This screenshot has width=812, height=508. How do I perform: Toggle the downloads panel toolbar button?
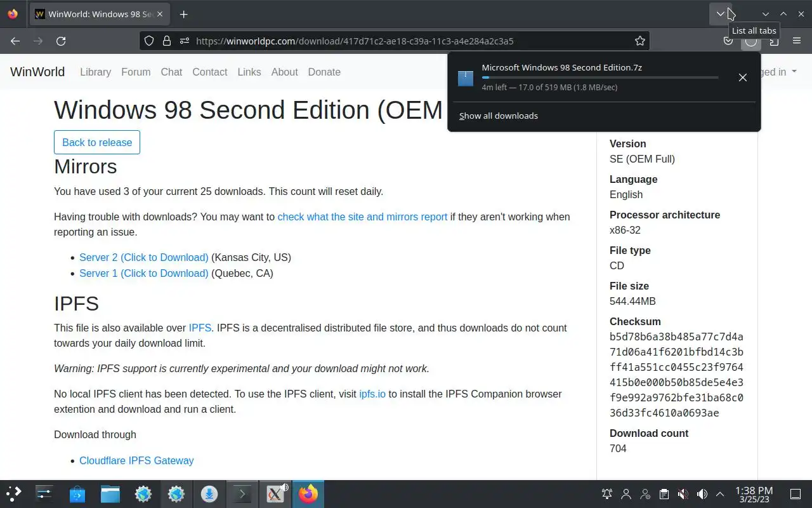pyautogui.click(x=751, y=41)
